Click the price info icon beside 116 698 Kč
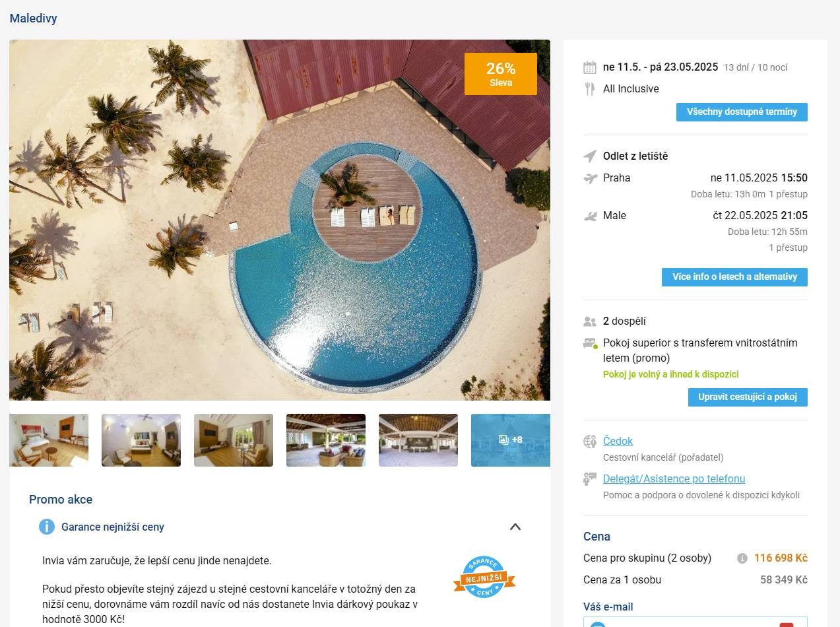 coord(742,558)
